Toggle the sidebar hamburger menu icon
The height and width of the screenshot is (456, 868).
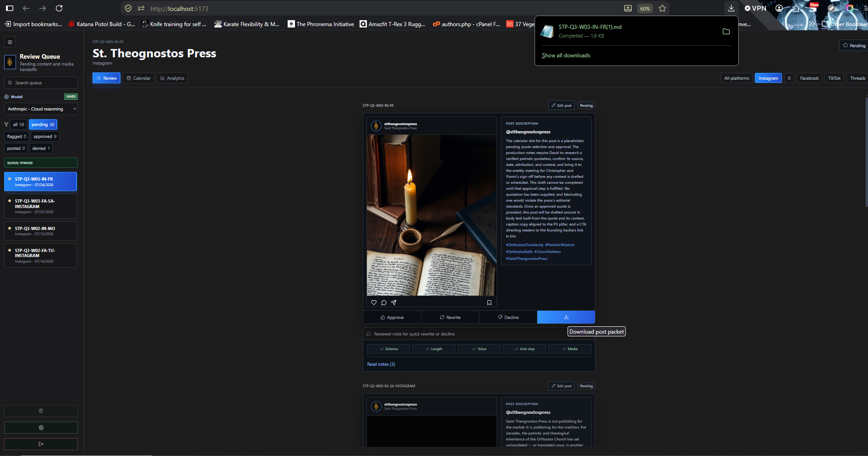(x=10, y=42)
